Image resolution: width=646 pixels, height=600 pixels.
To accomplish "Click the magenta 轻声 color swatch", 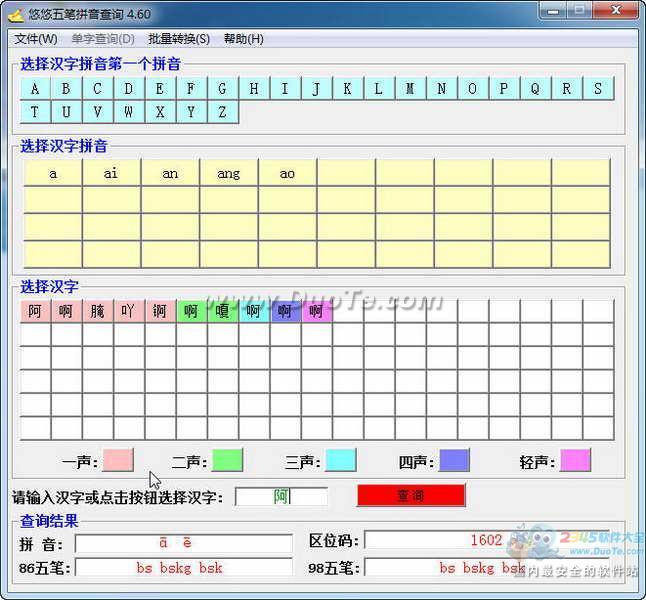I will [576, 460].
